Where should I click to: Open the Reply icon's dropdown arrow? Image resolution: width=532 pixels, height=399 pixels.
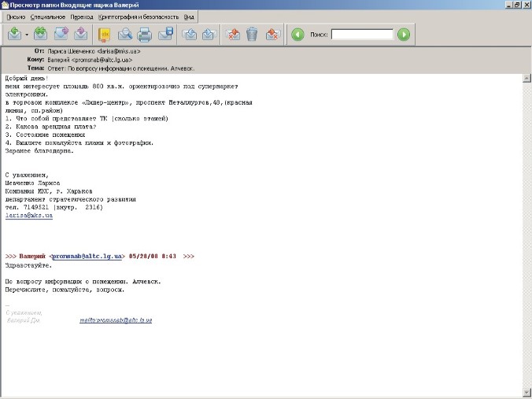(x=27, y=35)
